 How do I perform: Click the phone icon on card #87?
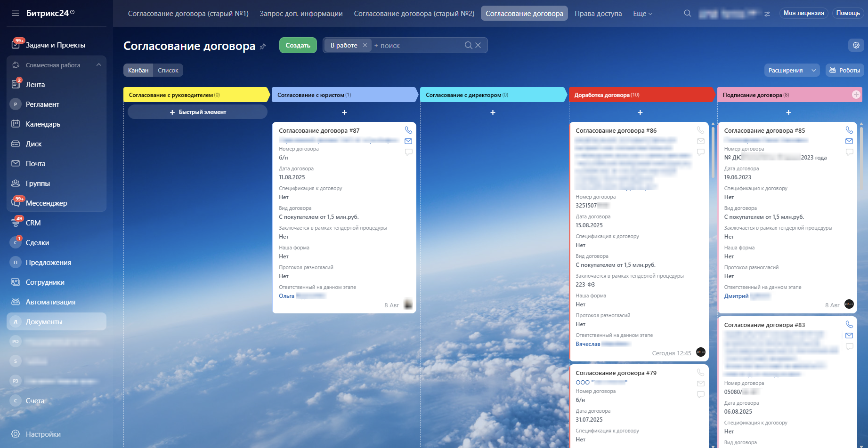[x=408, y=130]
